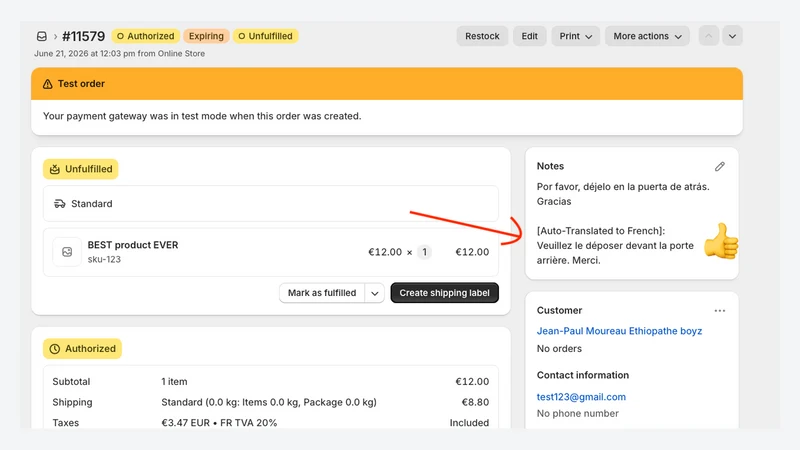
Task: Click the sku-123 text
Action: [x=104, y=259]
